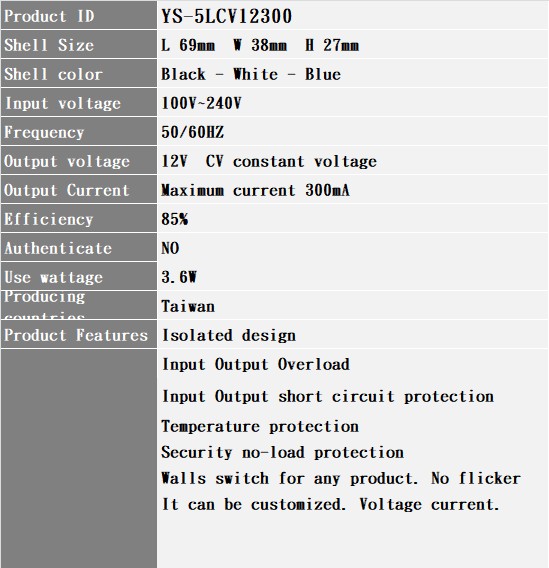Click the Black - White - Blue text
The width and height of the screenshot is (549, 568).
point(251,74)
